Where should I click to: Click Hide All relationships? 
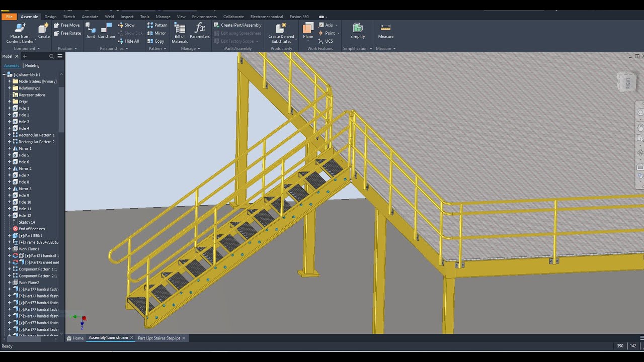pos(128,41)
